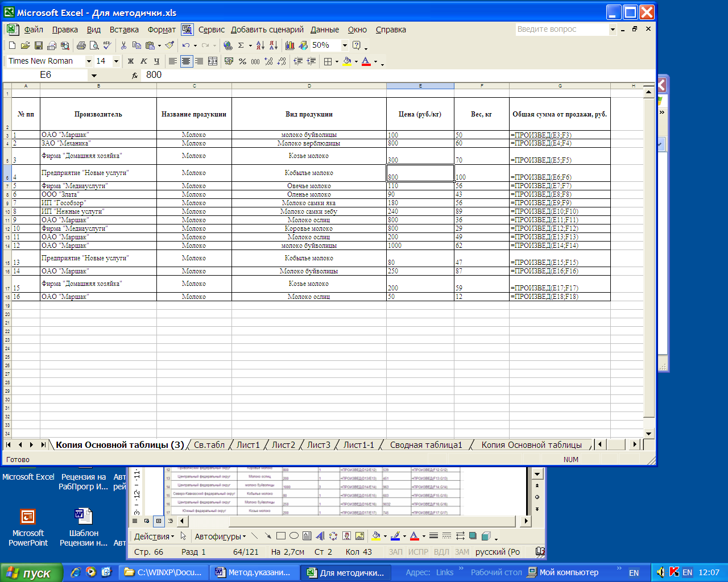
Task: Select the column G header
Action: pos(560,86)
